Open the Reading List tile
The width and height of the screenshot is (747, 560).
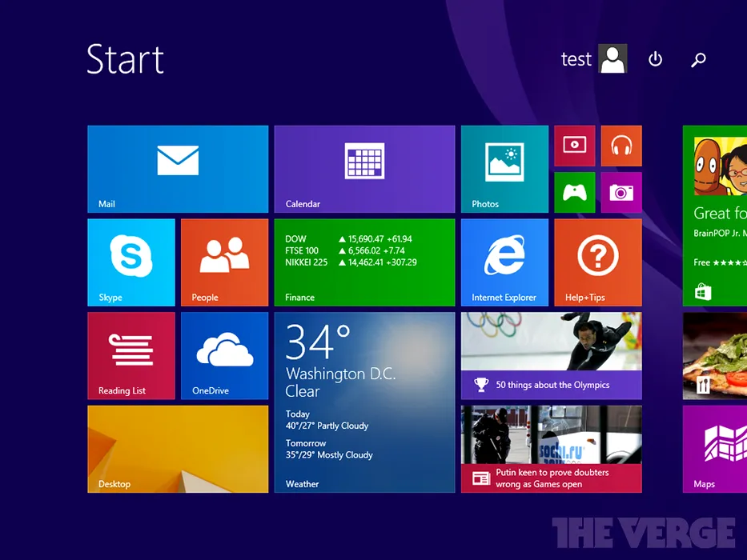pyautogui.click(x=131, y=355)
